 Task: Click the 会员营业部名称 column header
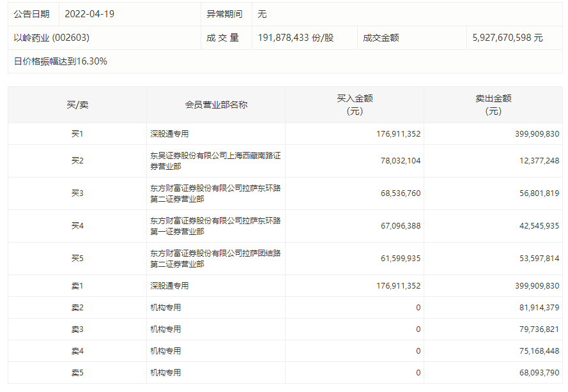pyautogui.click(x=216, y=105)
